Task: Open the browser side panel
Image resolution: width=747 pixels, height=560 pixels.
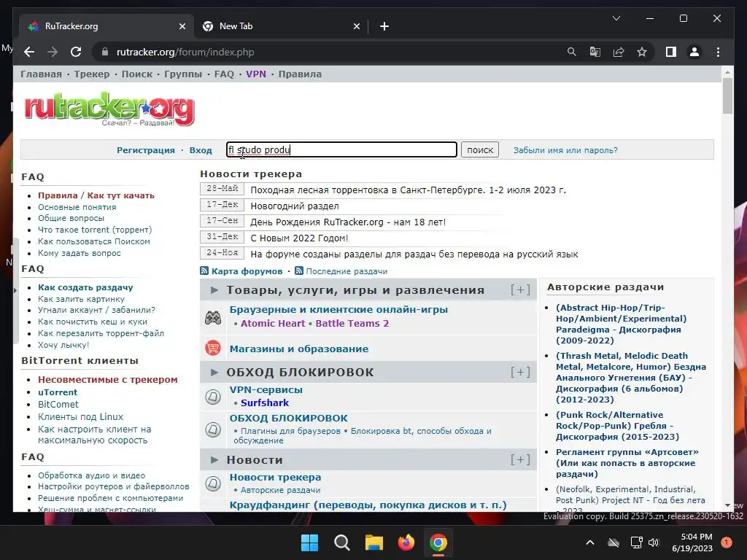Action: coord(671,52)
